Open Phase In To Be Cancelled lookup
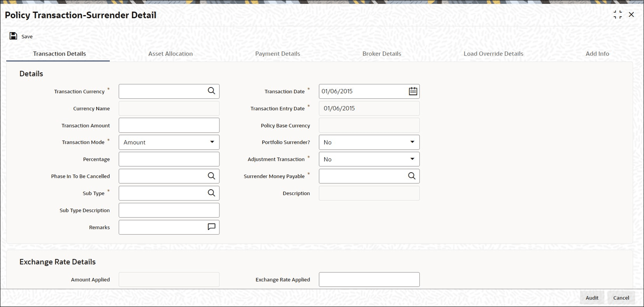Screen dimensions: 644x307 point(211,176)
